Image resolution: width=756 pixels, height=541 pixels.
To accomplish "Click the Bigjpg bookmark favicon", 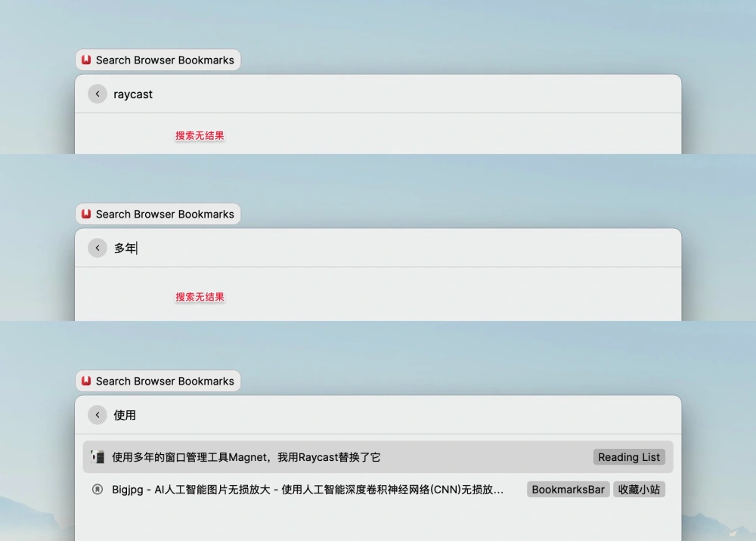I will pos(98,490).
